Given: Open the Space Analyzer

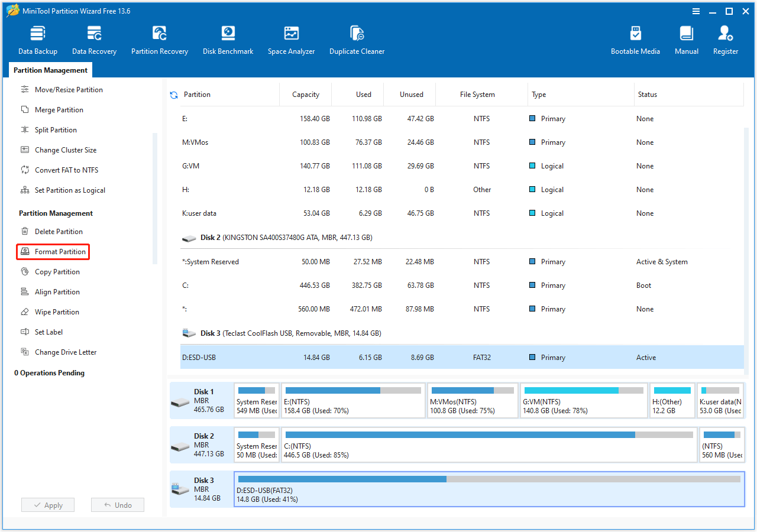Looking at the screenshot, I should click(x=291, y=38).
